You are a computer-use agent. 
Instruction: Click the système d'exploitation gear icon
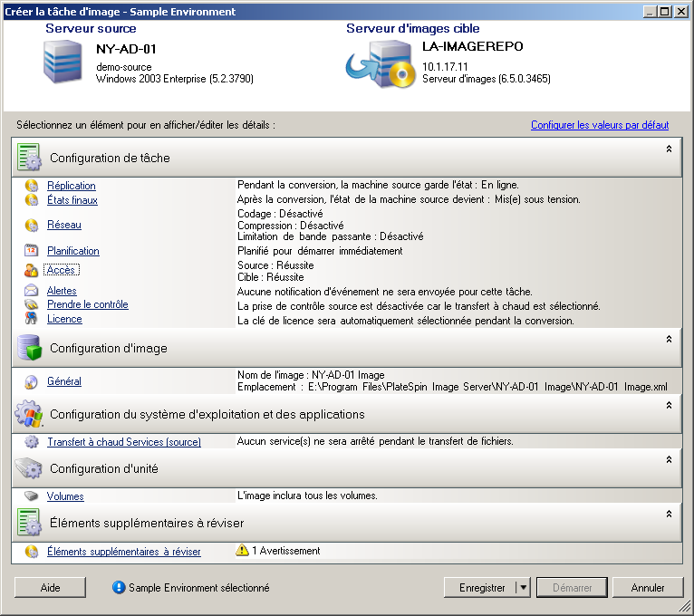coord(29,414)
